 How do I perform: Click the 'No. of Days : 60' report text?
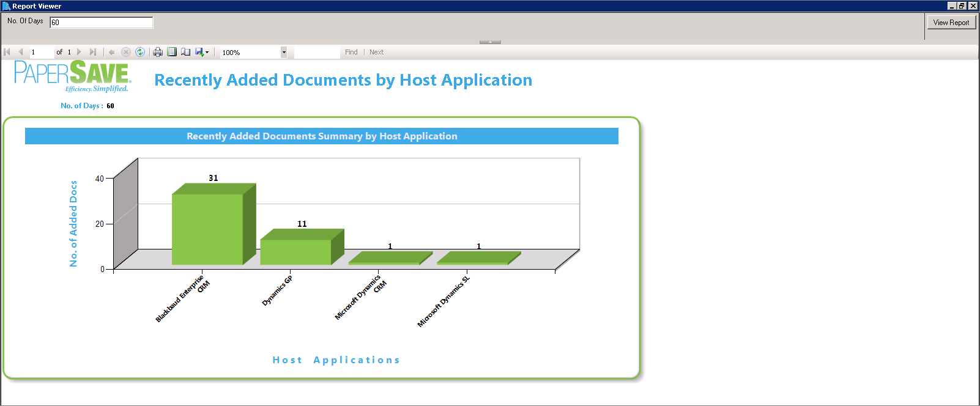click(x=87, y=106)
